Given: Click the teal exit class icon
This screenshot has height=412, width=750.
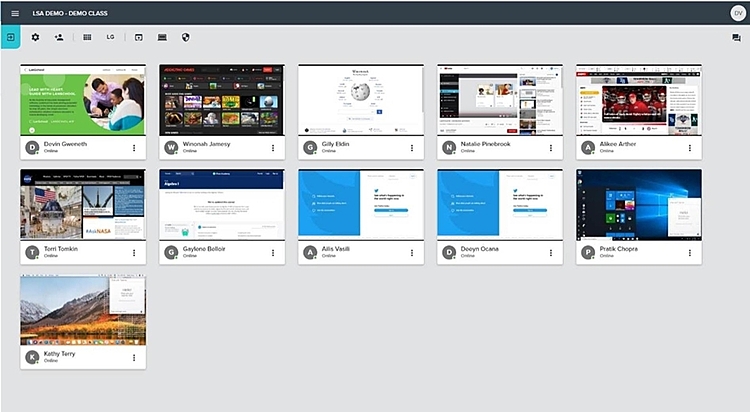Looking at the screenshot, I should 11,37.
